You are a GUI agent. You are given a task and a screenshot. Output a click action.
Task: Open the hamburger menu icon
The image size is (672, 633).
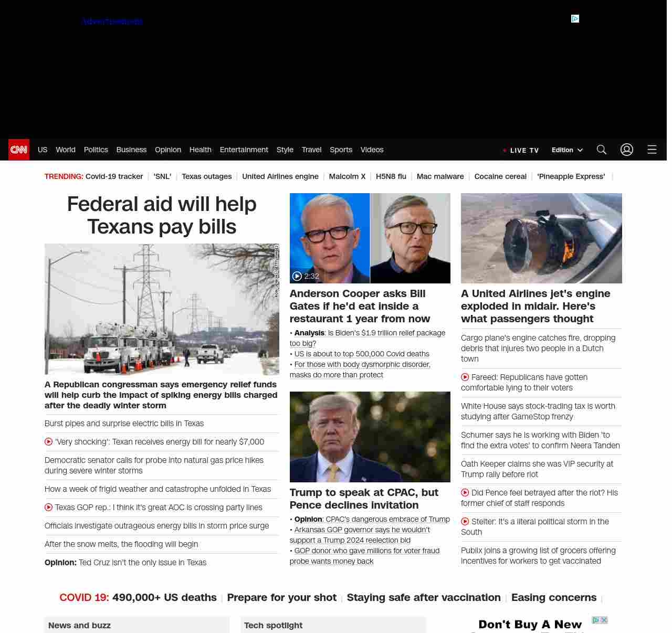pos(652,150)
